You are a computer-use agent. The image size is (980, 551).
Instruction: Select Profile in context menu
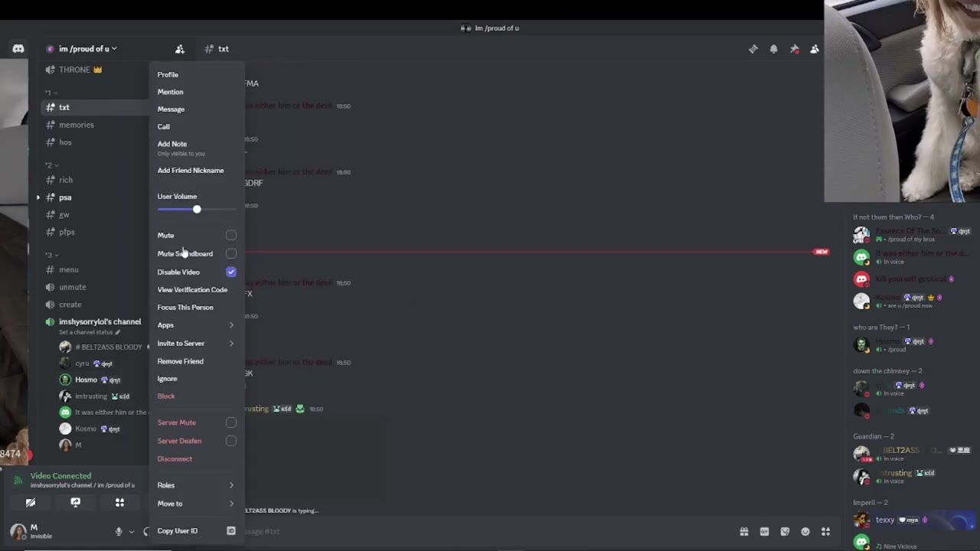(x=168, y=75)
